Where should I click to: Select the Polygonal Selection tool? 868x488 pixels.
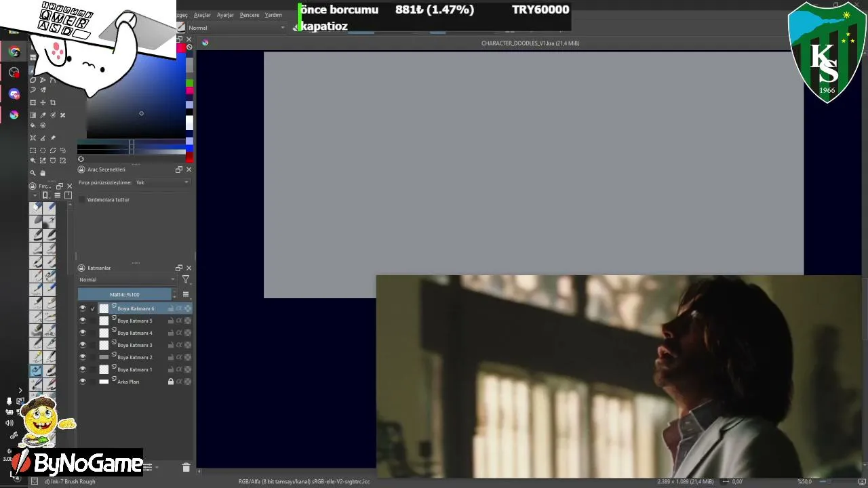pyautogui.click(x=53, y=150)
